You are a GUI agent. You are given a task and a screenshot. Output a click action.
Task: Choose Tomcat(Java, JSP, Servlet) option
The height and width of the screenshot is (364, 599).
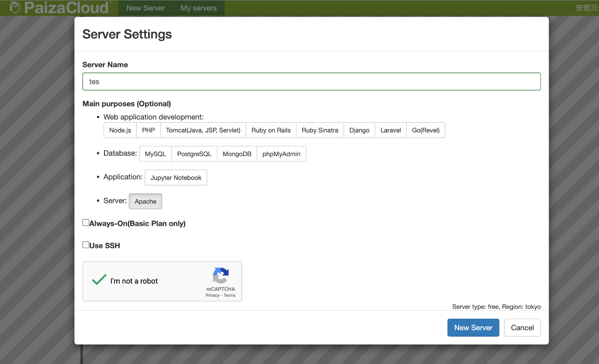point(203,130)
